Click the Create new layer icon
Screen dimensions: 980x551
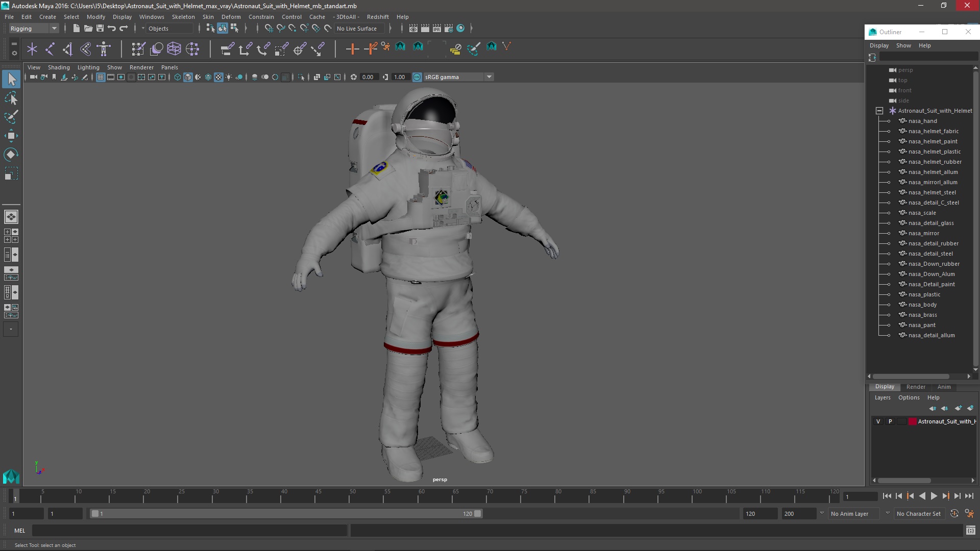pos(958,408)
